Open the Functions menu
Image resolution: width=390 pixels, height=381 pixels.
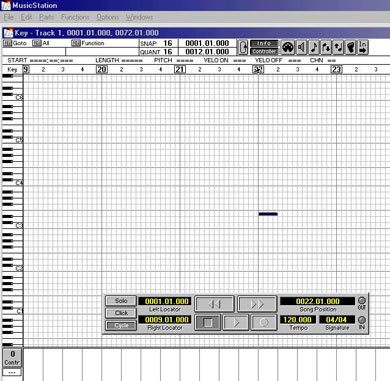click(x=75, y=17)
